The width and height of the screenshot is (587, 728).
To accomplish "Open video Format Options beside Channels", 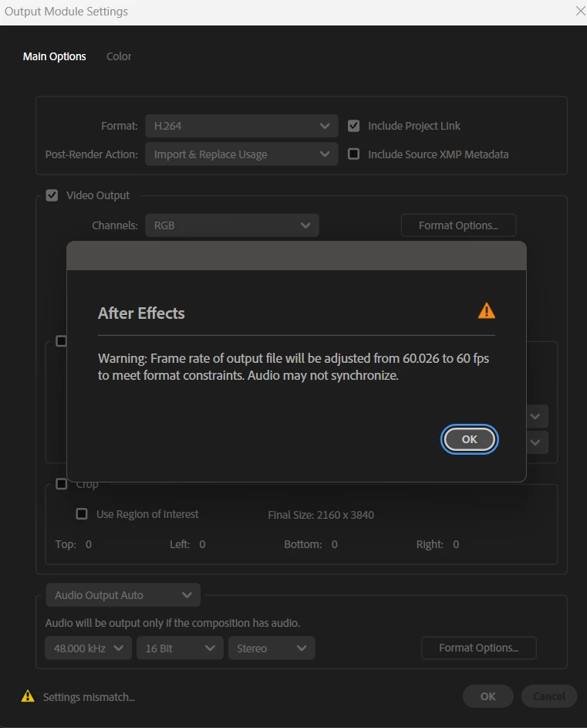I will [x=458, y=225].
